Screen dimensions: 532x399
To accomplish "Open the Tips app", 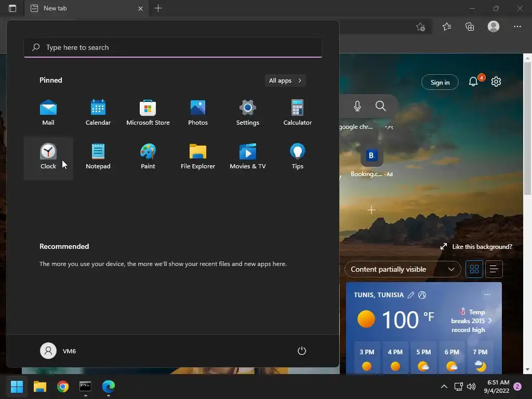I will (x=298, y=156).
